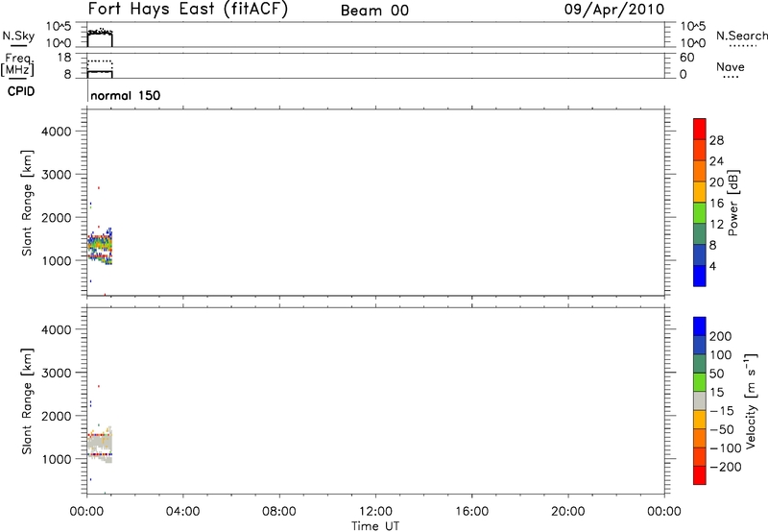This screenshot has width=768, height=532.
Task: Click the '08:00' time tick label
Action: click(278, 512)
